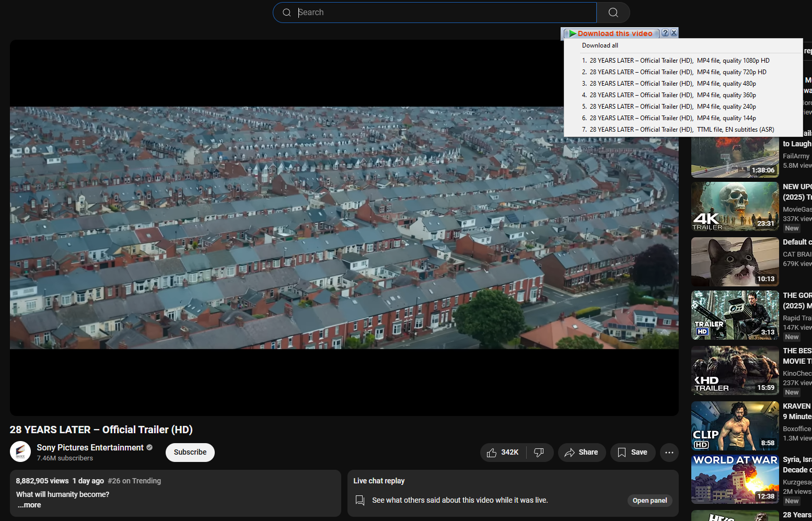Expand description with ...more
This screenshot has width=812, height=521.
[x=29, y=505]
